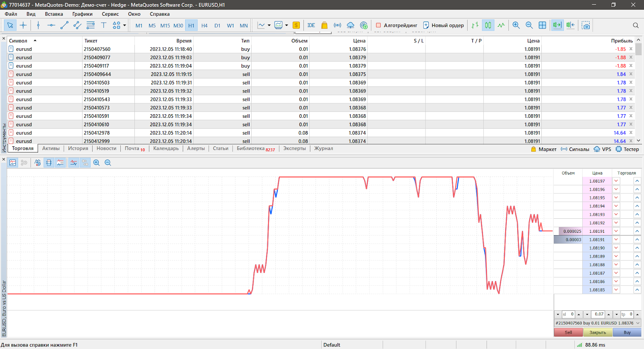This screenshot has width=644, height=349.
Task: Expand the shapes objects dropdown arrow
Action: [x=125, y=25]
